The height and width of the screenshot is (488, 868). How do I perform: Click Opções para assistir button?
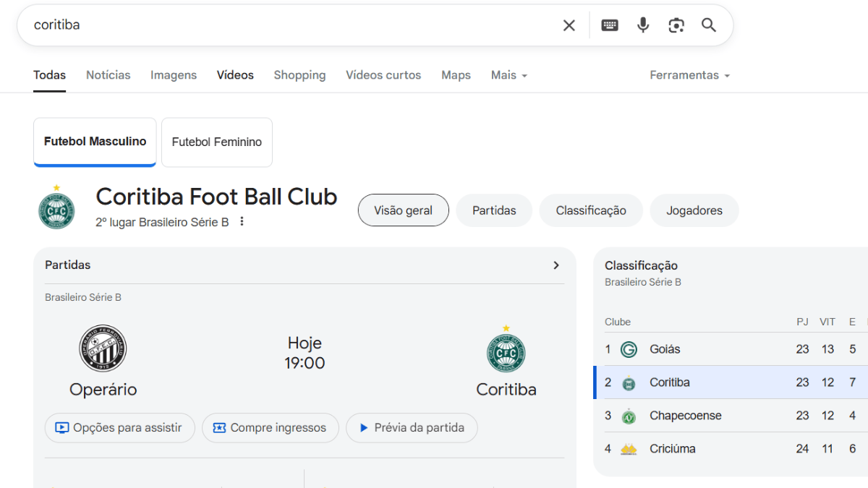119,428
